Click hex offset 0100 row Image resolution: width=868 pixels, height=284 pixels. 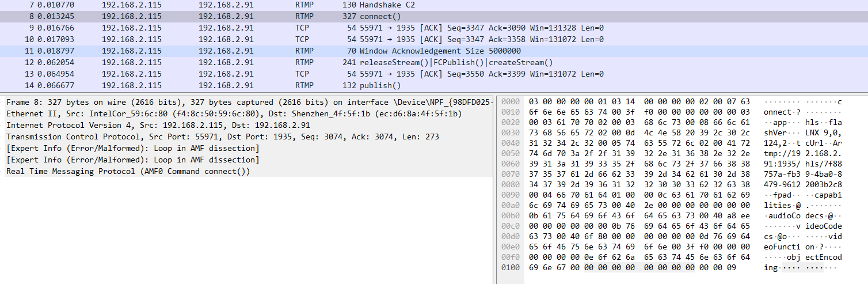[510, 268]
